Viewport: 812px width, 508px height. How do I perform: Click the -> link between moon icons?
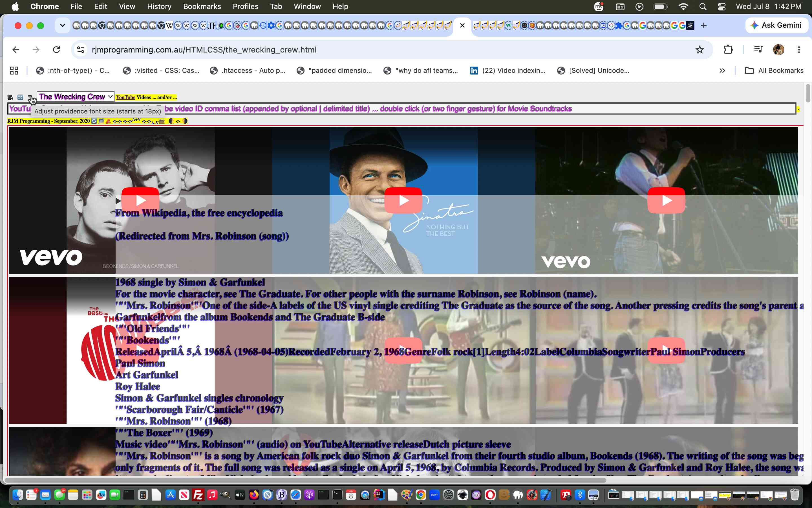[x=178, y=121]
